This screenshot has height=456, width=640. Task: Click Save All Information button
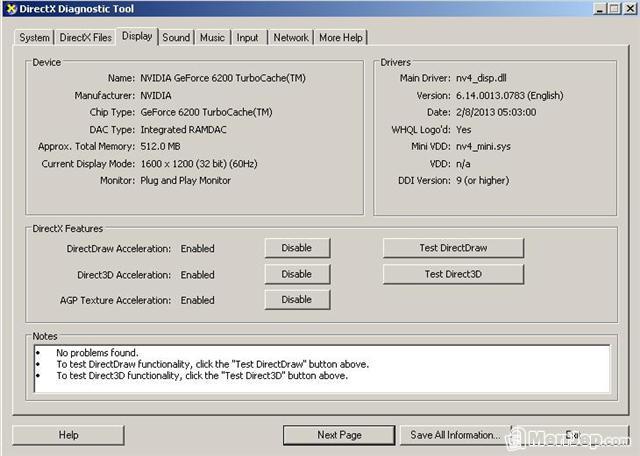tap(455, 435)
